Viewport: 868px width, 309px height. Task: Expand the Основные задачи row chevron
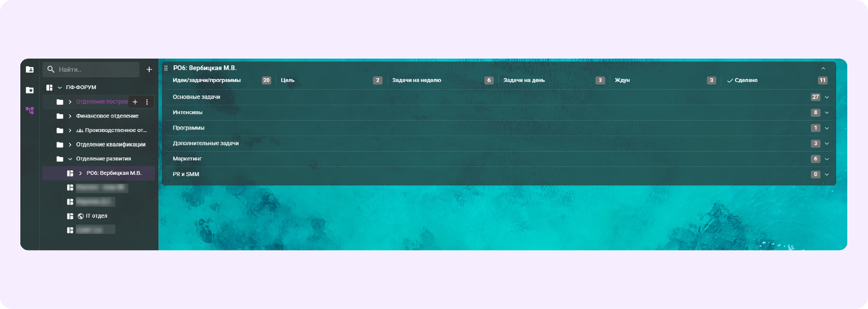(827, 97)
